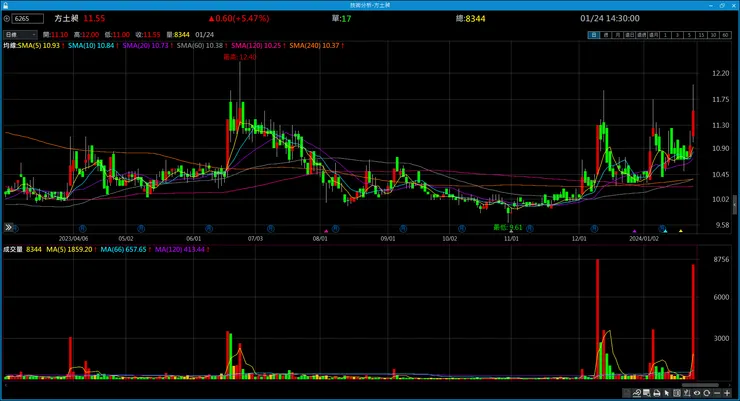
Task: Switch to the 3-minute chart tab
Action: click(677, 35)
